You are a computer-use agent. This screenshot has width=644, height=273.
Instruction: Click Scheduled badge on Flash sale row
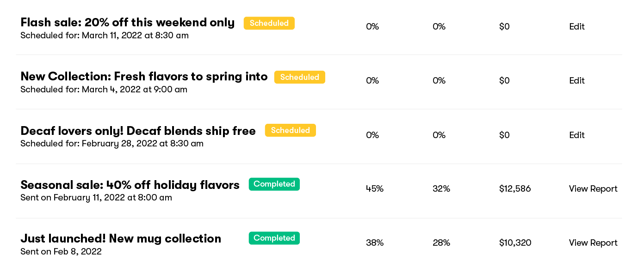click(269, 23)
